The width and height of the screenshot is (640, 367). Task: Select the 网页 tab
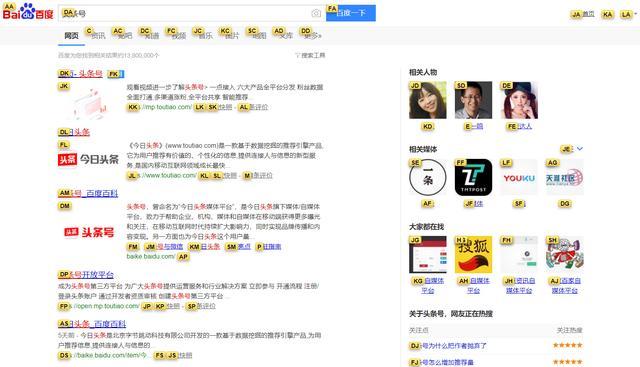(x=71, y=36)
